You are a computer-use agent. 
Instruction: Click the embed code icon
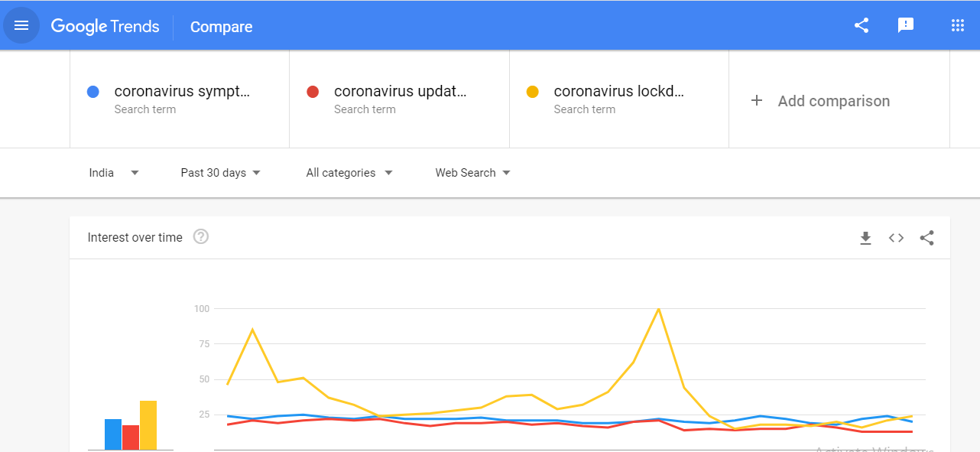(896, 238)
